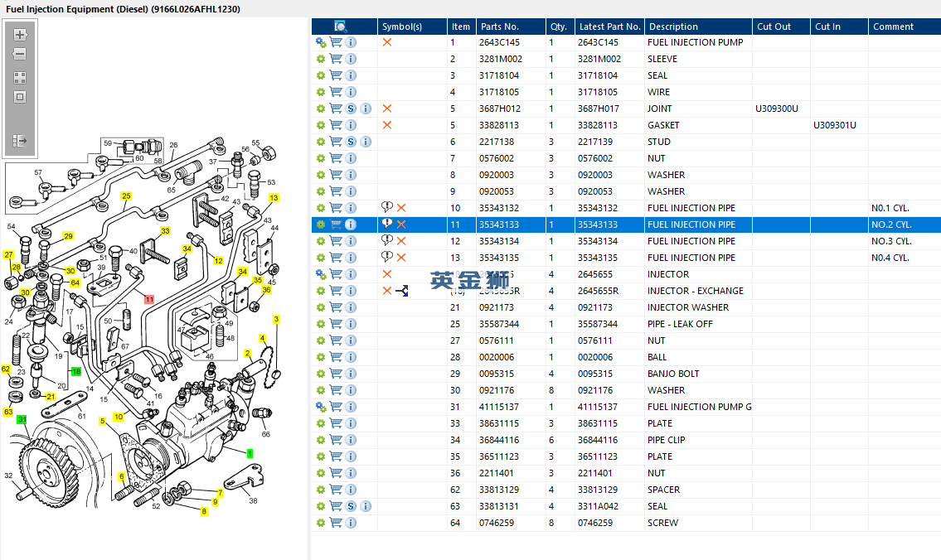Image resolution: width=941 pixels, height=560 pixels.
Task: Select the red callout 11 in diagram
Action: pos(149,299)
